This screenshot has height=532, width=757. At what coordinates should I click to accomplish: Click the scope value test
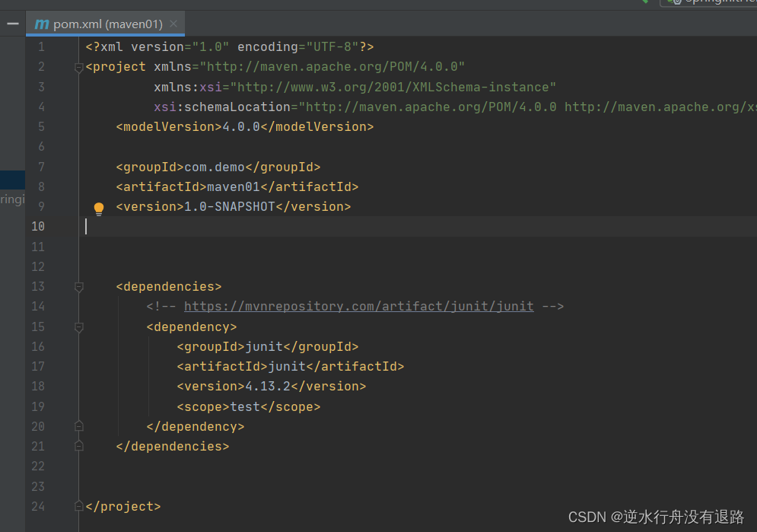(245, 407)
